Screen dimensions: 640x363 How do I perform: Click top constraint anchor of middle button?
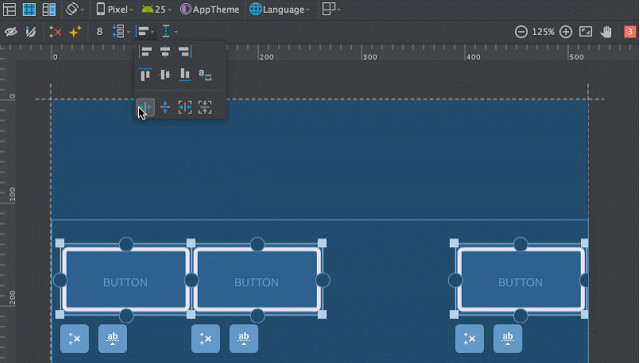[257, 244]
